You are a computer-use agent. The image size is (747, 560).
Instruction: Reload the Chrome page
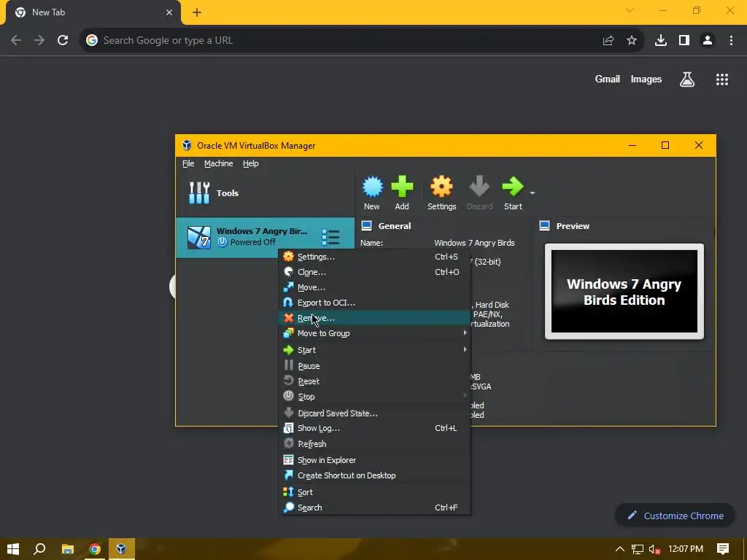click(63, 41)
